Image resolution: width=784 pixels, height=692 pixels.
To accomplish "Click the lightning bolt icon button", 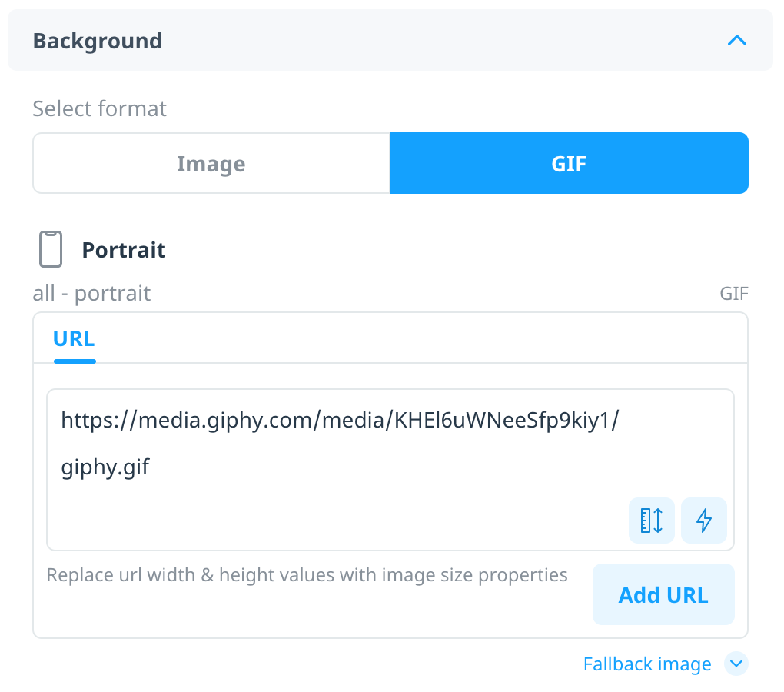I will pyautogui.click(x=704, y=521).
